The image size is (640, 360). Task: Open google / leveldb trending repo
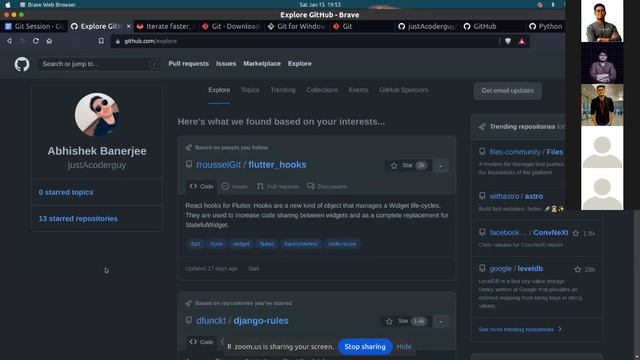pos(516,269)
